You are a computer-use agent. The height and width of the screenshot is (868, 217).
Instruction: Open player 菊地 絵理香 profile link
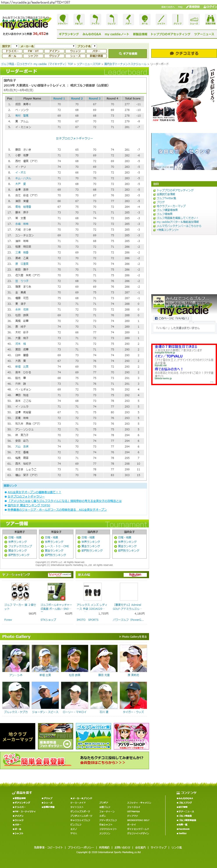23,207
